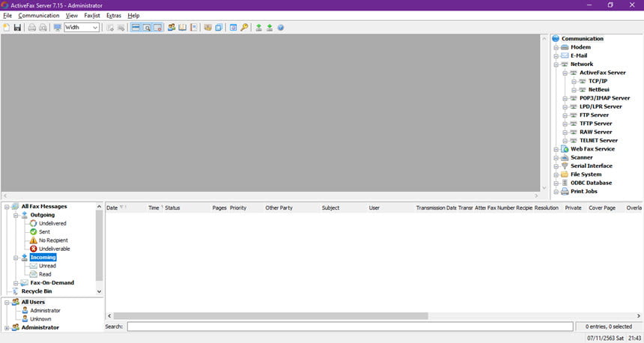Select the Administrator user under All Users
Screen dimensions: 644x343
45,311
